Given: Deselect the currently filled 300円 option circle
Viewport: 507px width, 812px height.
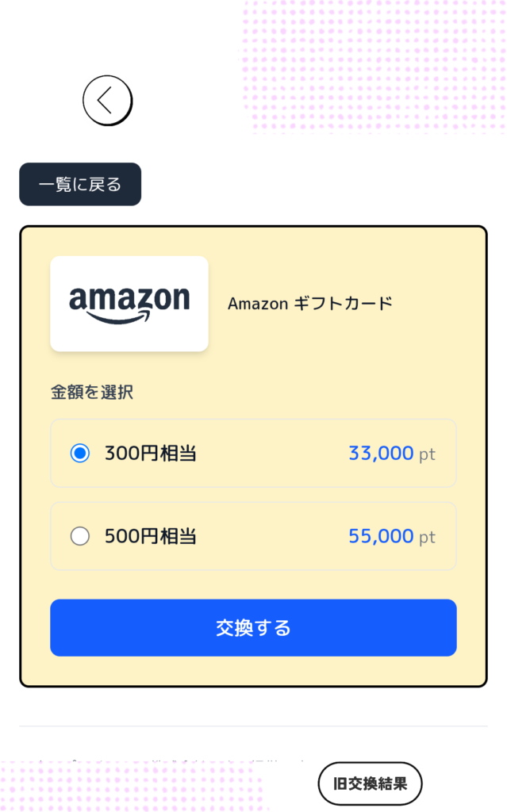Looking at the screenshot, I should coord(80,453).
